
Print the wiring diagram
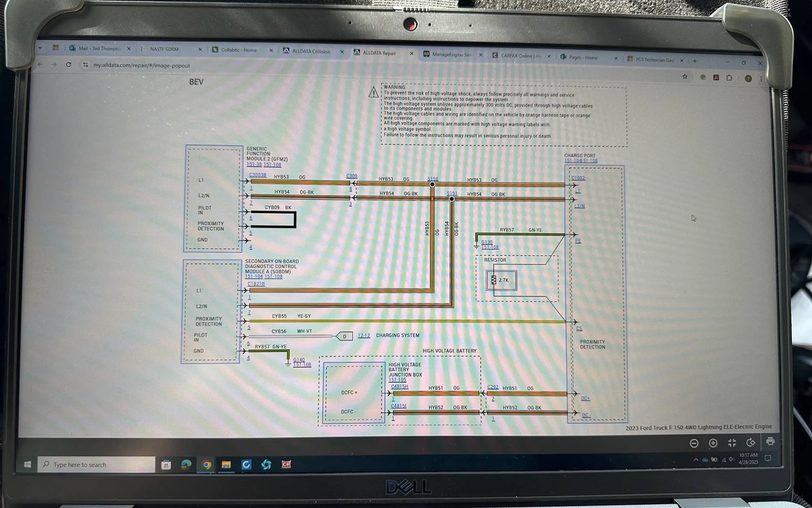click(770, 441)
